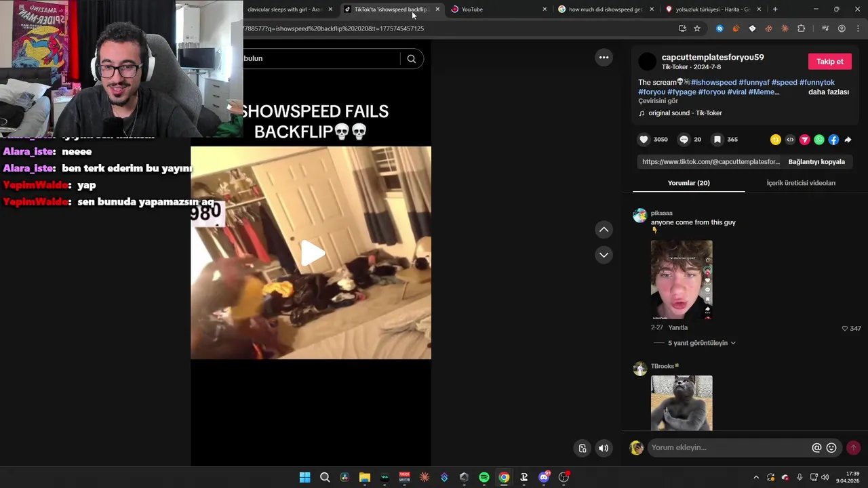868x488 pixels.
Task: Open Chrome profile avatar menu
Action: coord(842,28)
